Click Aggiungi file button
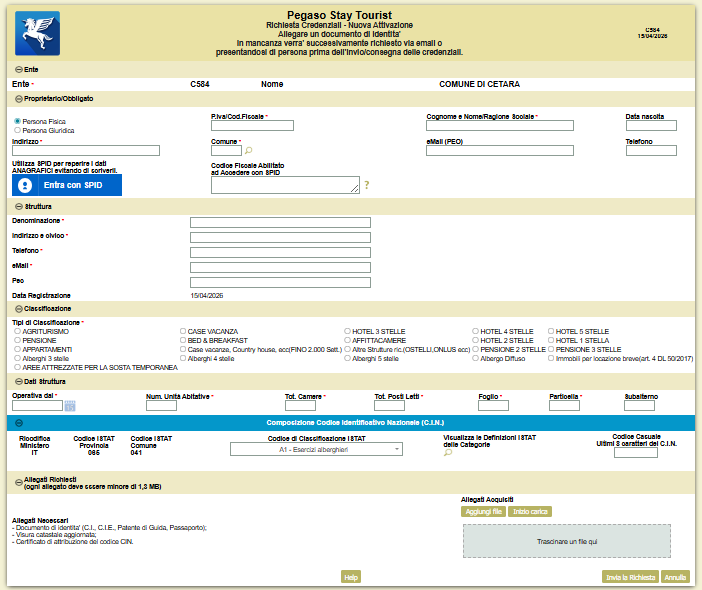 point(483,512)
